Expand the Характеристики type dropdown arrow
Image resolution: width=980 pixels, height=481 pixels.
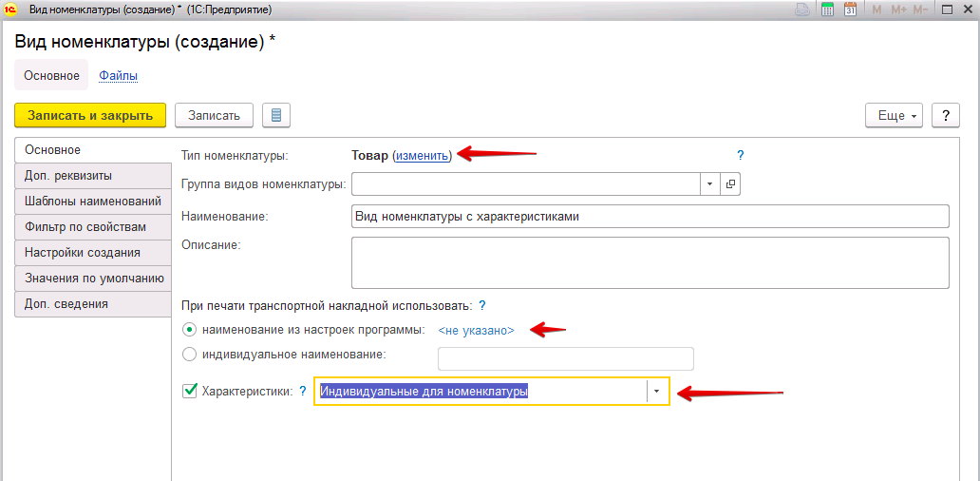(656, 392)
